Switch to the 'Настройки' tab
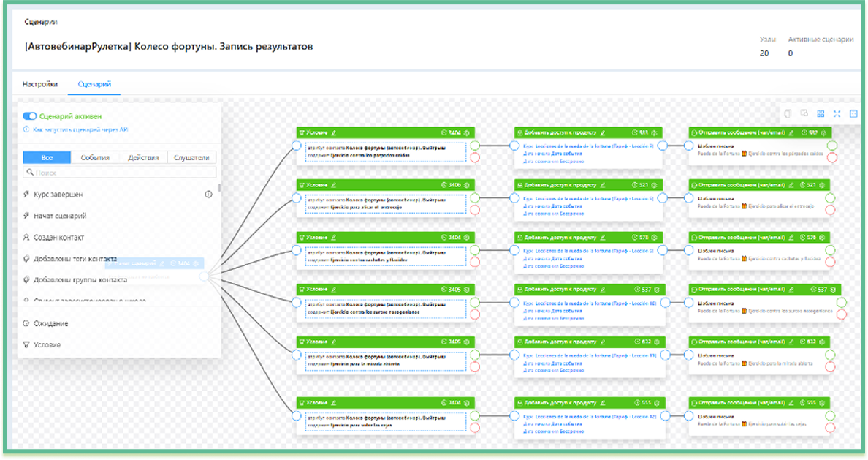 point(39,84)
